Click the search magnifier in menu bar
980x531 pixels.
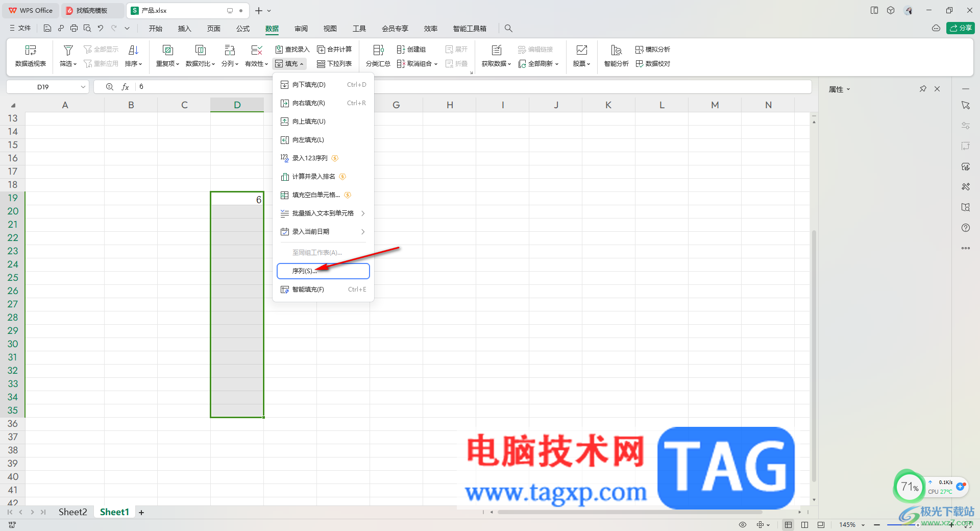click(x=508, y=29)
